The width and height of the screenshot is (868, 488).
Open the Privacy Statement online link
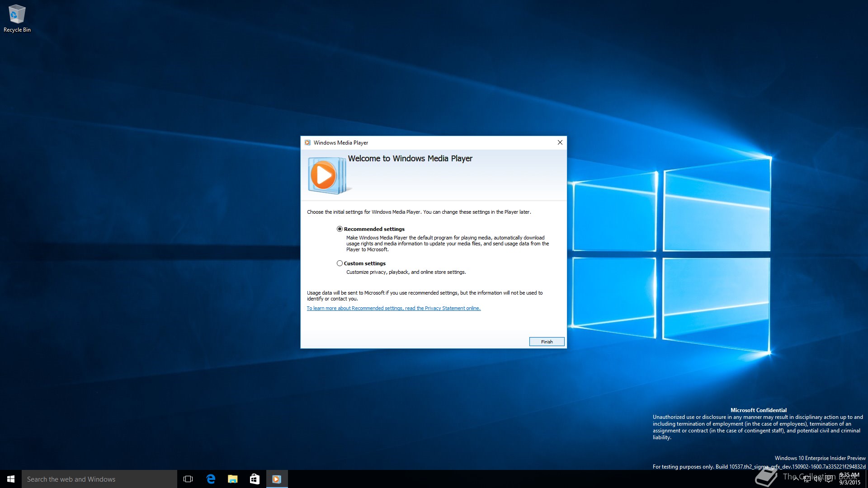point(393,308)
